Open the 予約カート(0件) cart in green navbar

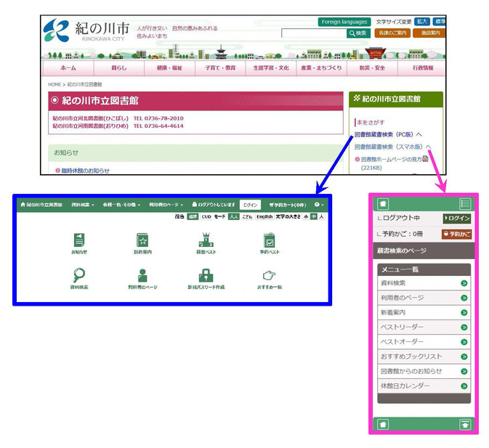point(288,205)
